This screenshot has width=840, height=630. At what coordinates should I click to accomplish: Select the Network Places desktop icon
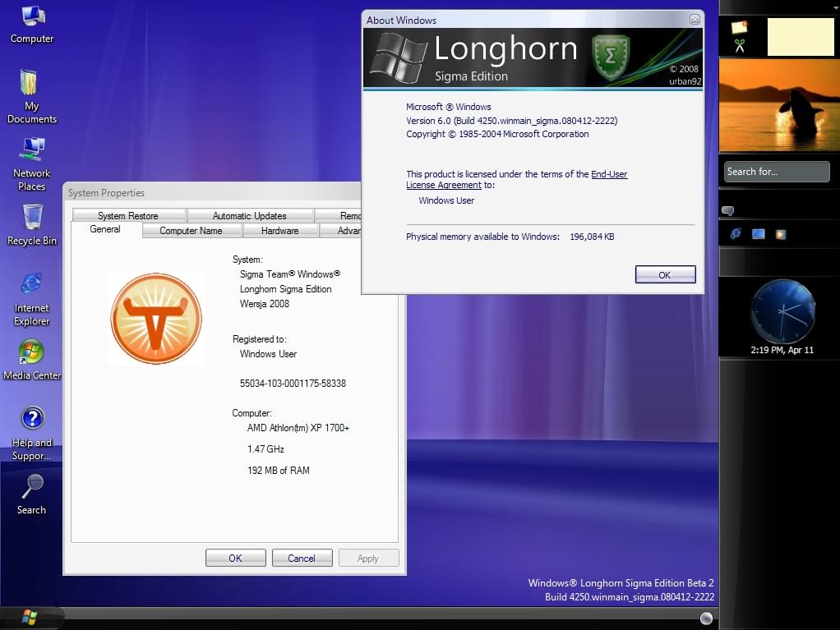coord(31,163)
